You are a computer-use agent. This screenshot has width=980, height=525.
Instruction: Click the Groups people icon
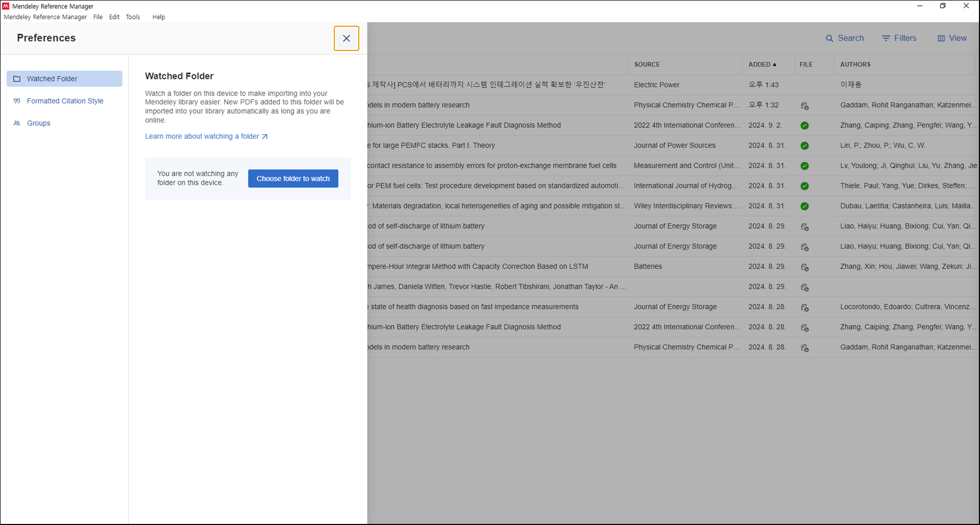[17, 123]
